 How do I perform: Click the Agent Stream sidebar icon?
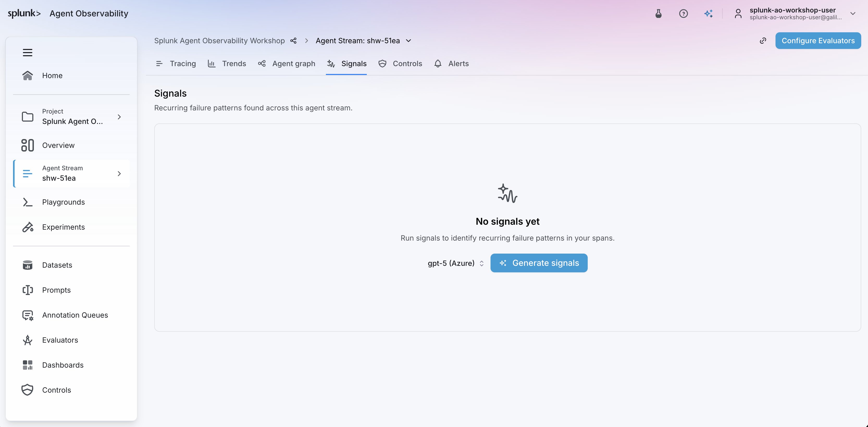[x=28, y=174]
